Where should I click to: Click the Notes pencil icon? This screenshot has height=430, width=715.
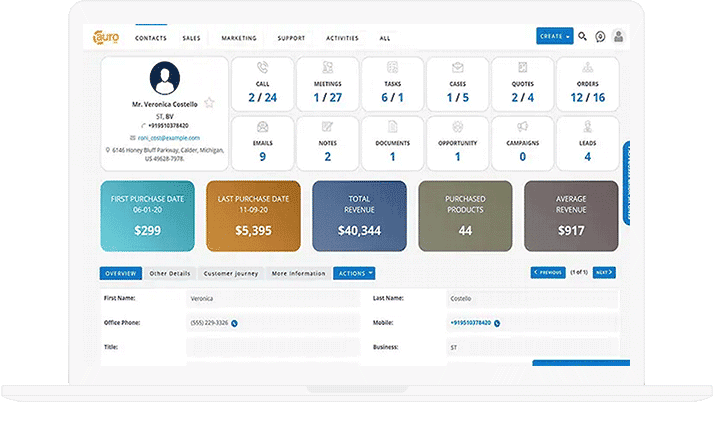coord(327,127)
